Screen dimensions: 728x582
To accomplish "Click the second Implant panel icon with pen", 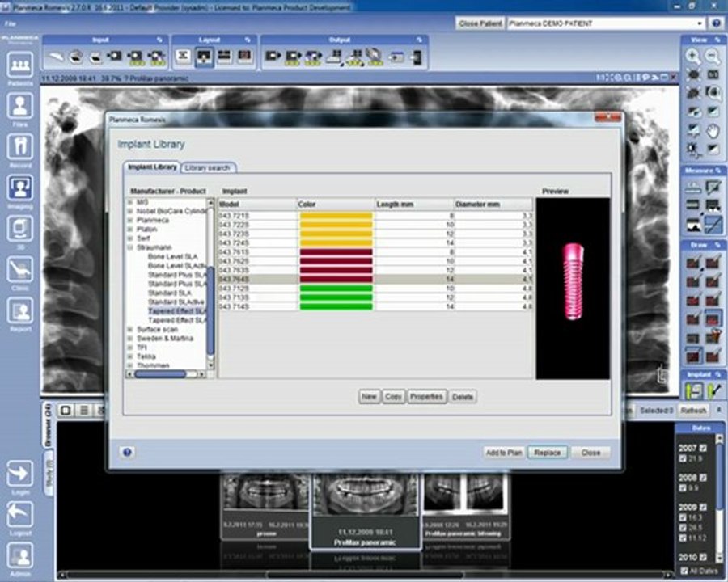I will (713, 390).
